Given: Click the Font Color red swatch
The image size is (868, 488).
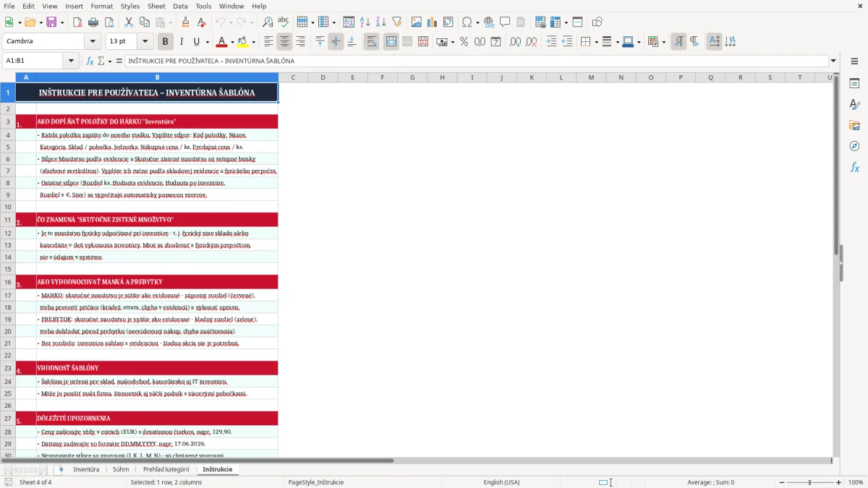Looking at the screenshot, I should (222, 42).
